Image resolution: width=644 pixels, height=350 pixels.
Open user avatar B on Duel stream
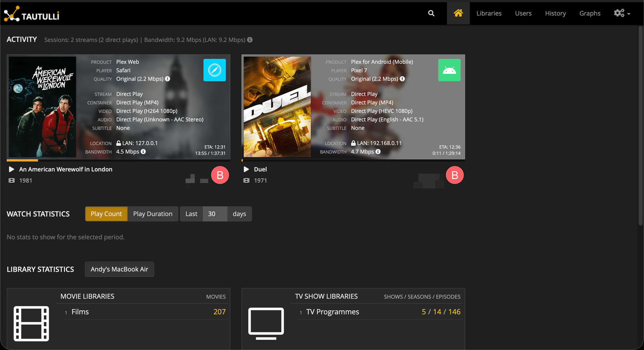click(x=455, y=175)
